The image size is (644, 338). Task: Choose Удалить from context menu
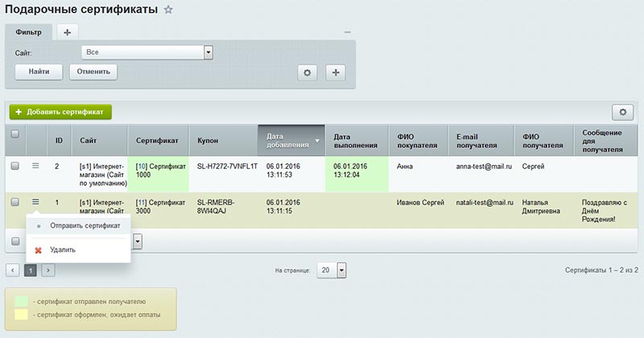tap(63, 249)
